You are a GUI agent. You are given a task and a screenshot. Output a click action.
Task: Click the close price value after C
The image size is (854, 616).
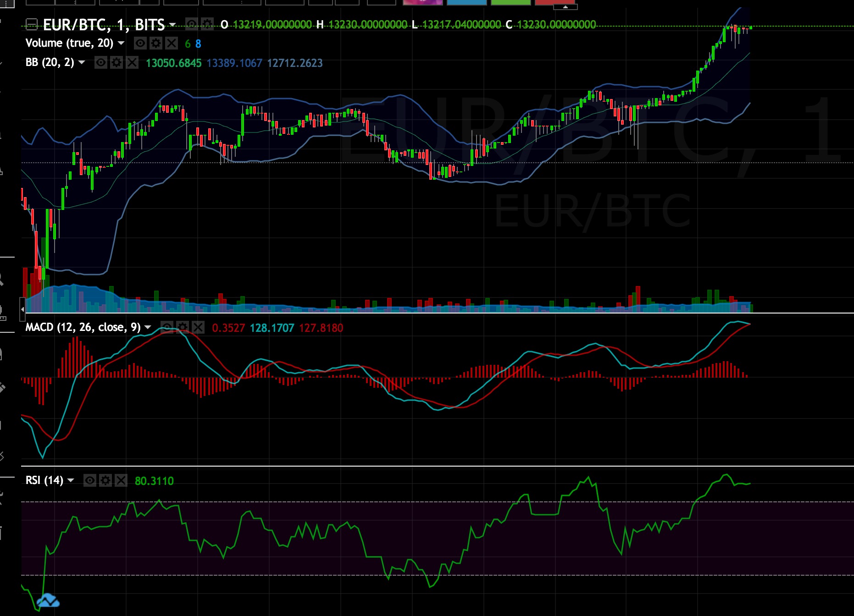tap(557, 25)
